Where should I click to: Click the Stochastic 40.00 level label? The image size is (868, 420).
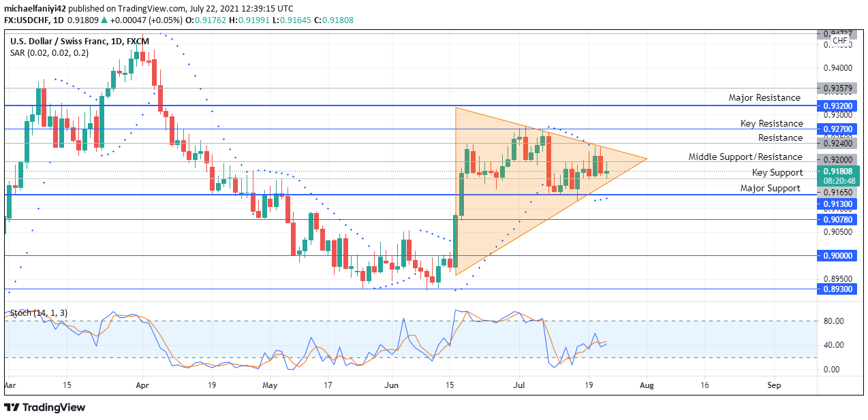(833, 345)
